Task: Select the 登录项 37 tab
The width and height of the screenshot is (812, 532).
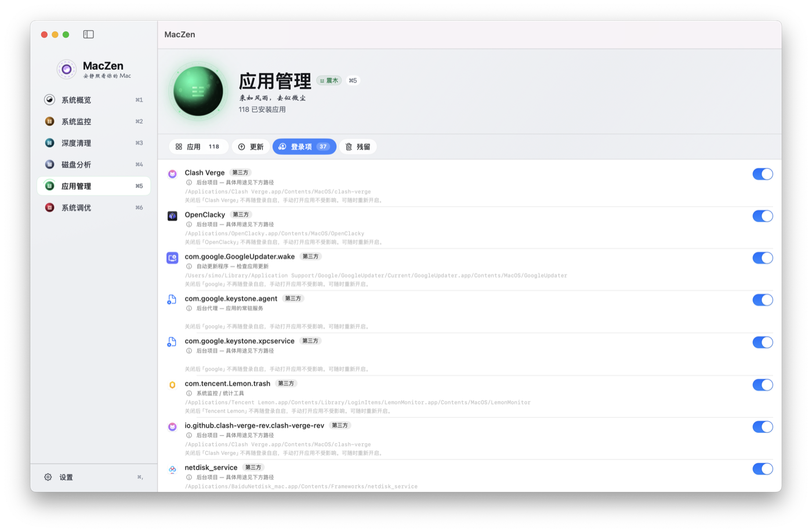Action: tap(304, 147)
